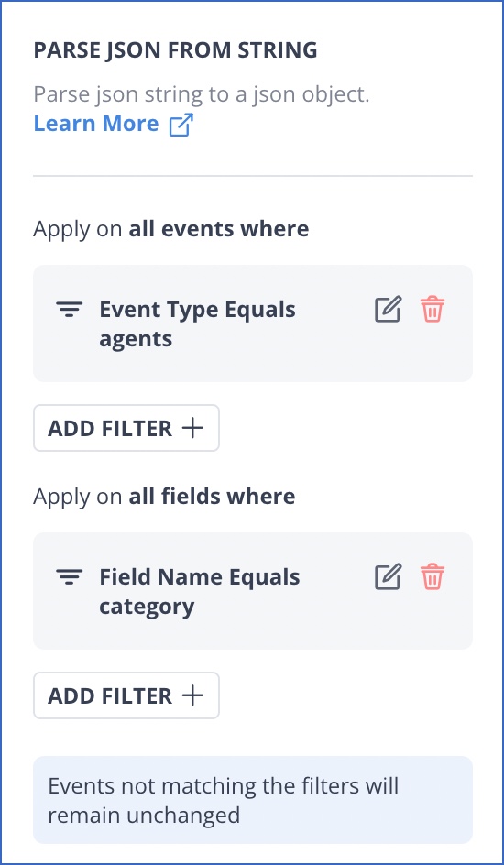
Task: Click the external link icon beside Learn More
Action: click(x=181, y=124)
